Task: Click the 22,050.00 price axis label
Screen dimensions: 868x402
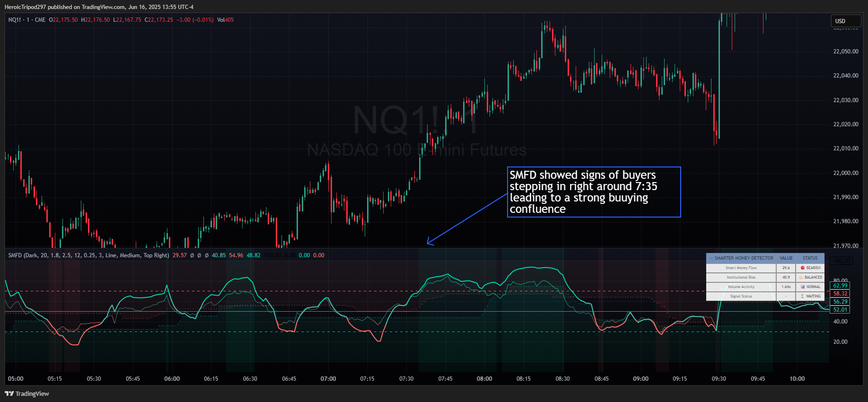Action: (846, 52)
